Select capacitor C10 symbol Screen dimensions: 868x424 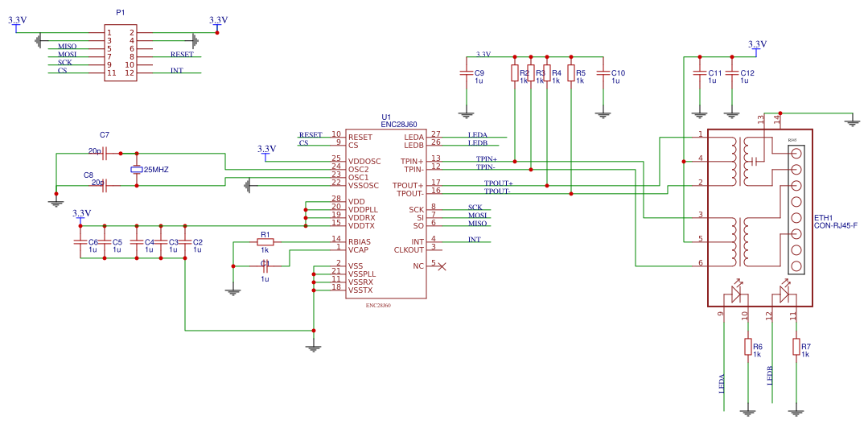[x=603, y=73]
